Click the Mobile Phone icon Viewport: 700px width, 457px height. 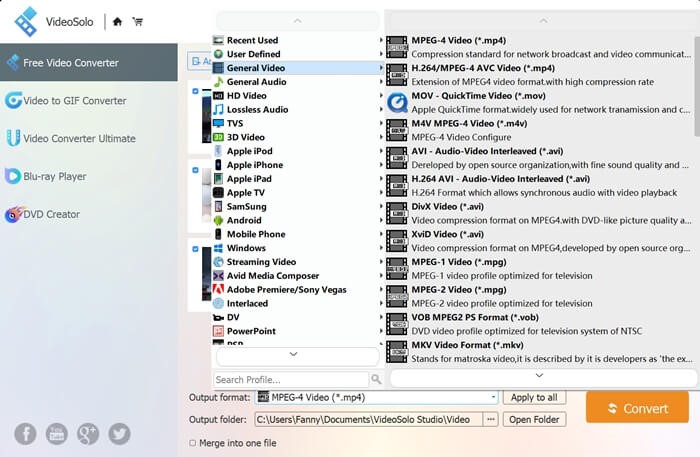coord(218,234)
